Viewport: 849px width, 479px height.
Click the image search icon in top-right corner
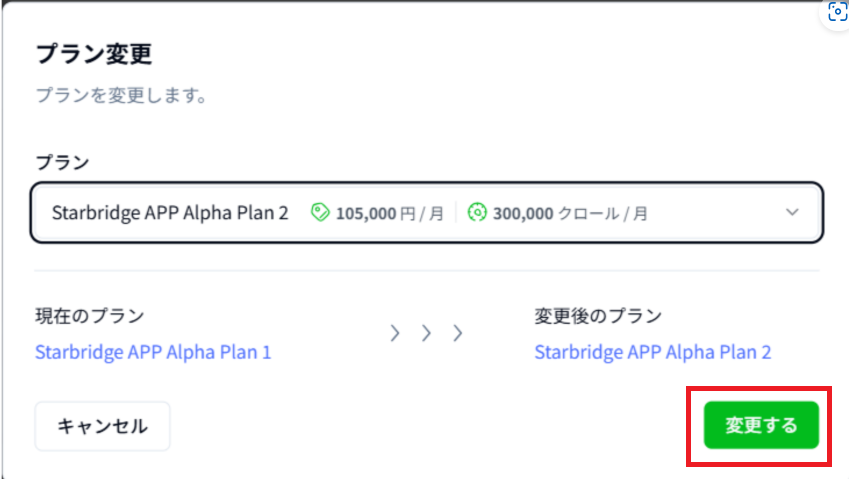835,13
